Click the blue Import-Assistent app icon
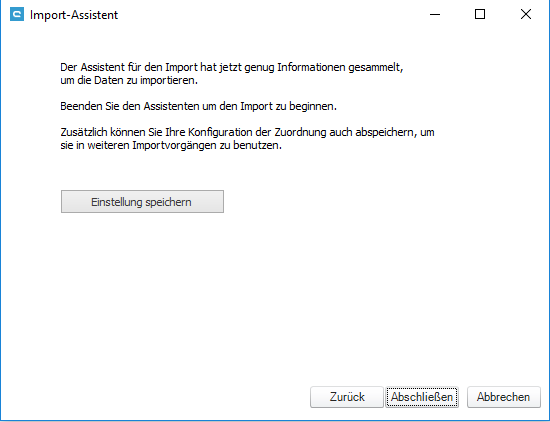 (17, 15)
